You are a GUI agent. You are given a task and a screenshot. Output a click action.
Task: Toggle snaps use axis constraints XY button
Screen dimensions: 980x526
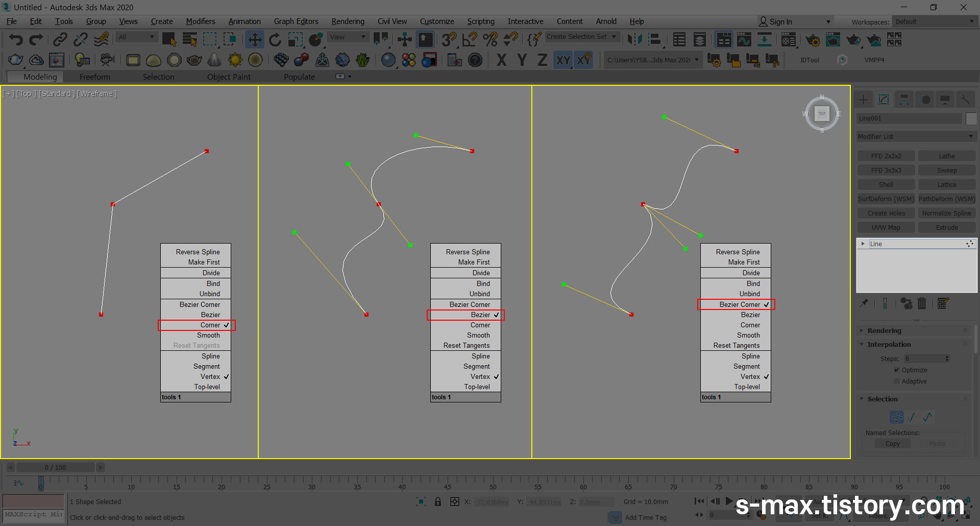tap(584, 60)
